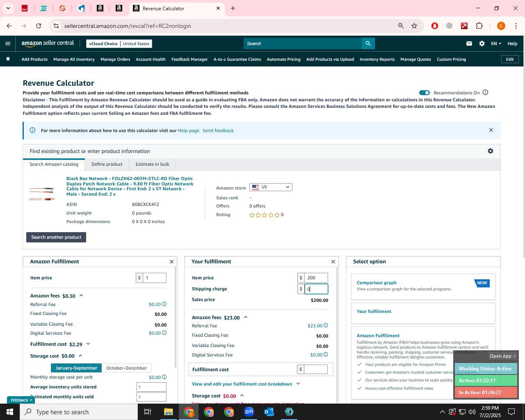Click the Edit navigation button
The width and height of the screenshot is (525, 420).
510,59
